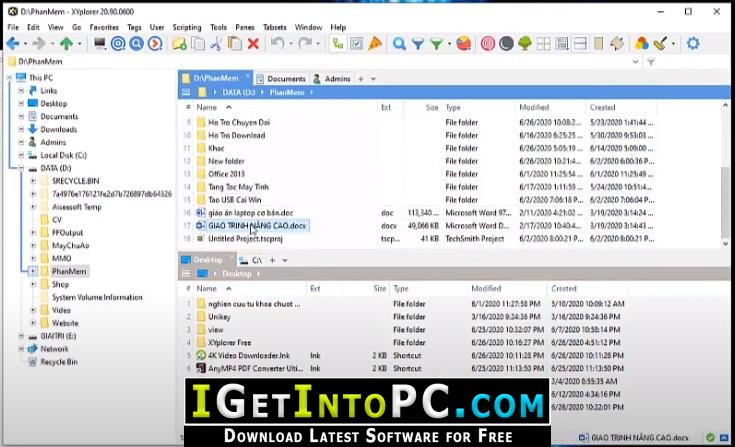Select Untitled Project.tscproj file
Viewport: 735px width, 447px height.
[x=245, y=238]
